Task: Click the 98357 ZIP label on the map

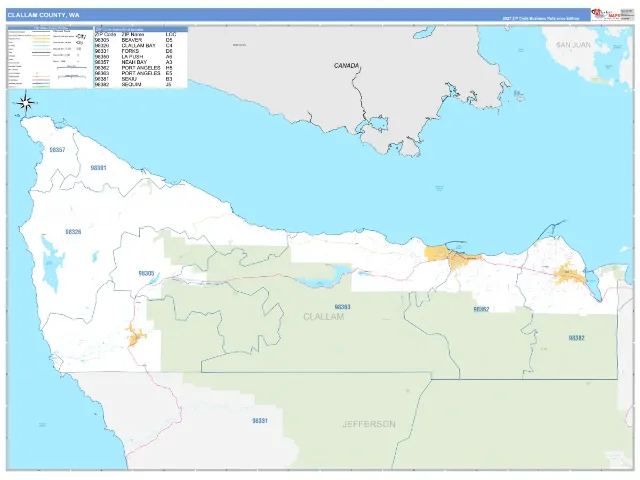Action: point(57,150)
